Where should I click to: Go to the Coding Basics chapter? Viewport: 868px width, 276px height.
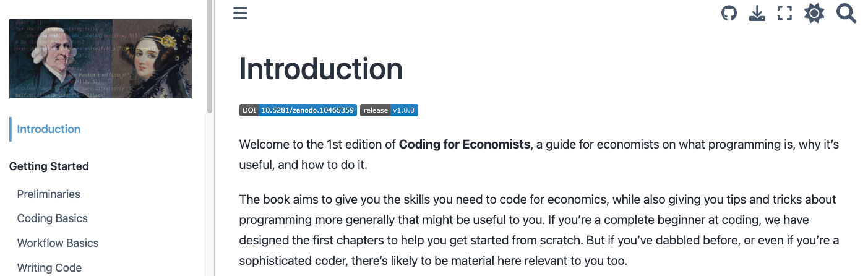tap(53, 218)
